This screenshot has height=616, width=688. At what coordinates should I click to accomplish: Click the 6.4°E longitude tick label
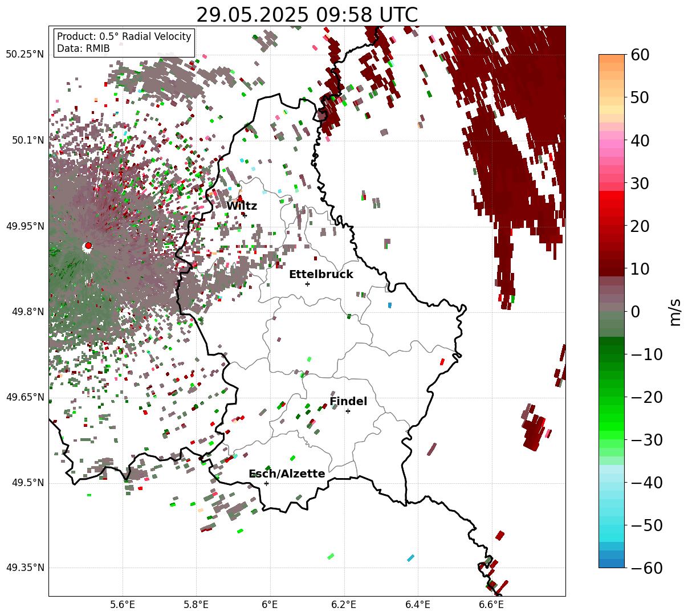coord(418,605)
